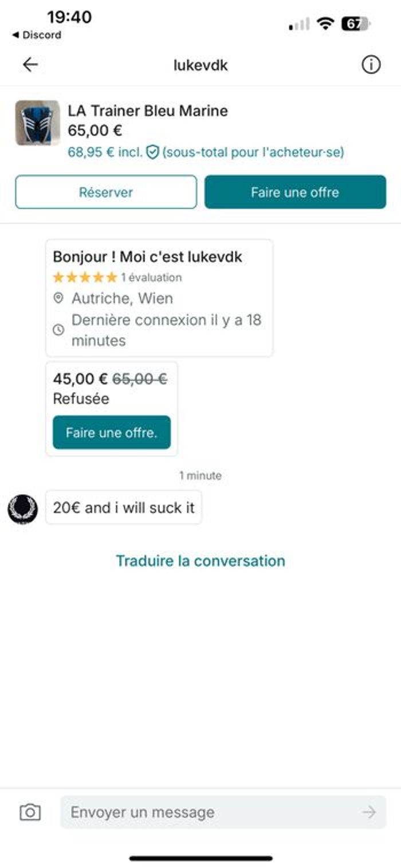Make new offer under refused 45,00 €
The width and height of the screenshot is (401, 868).
click(x=112, y=432)
